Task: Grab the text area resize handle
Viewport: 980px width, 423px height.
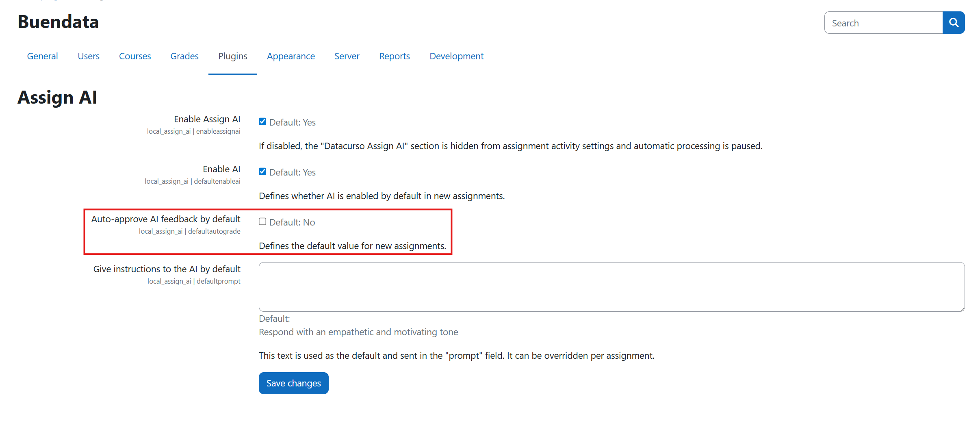Action: (x=962, y=308)
